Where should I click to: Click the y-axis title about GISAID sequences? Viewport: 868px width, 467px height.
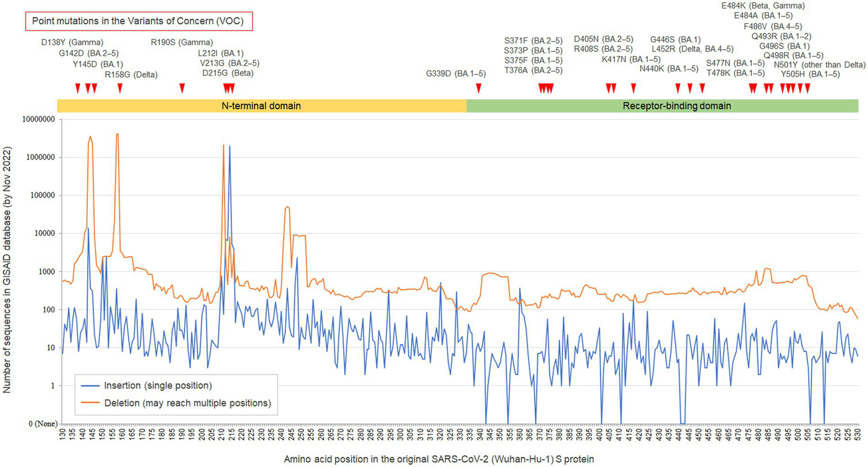click(x=7, y=270)
